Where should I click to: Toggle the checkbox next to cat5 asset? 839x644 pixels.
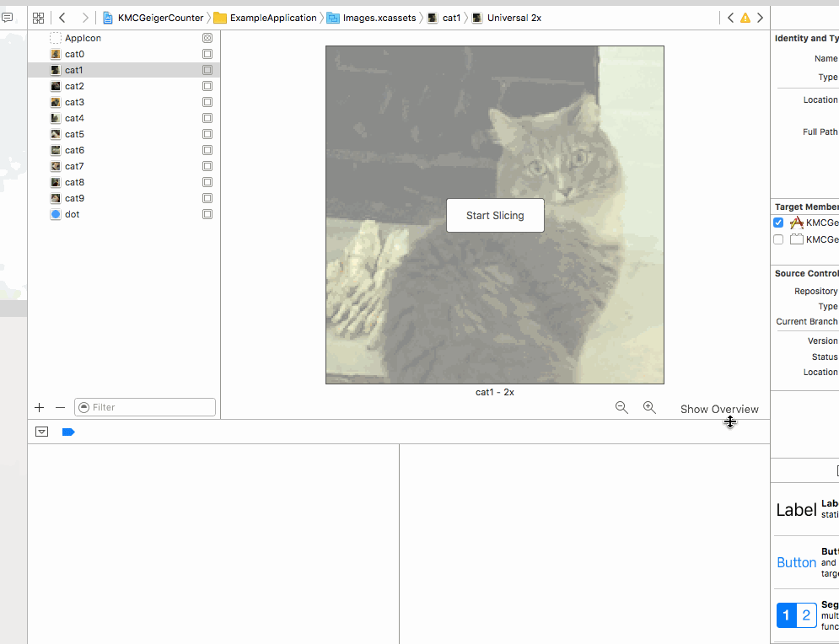[207, 134]
